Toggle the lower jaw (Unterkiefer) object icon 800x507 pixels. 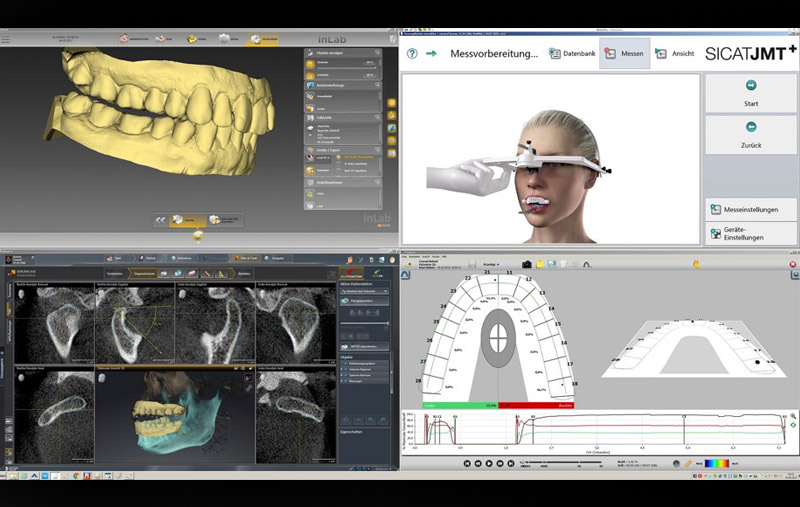tap(310, 75)
